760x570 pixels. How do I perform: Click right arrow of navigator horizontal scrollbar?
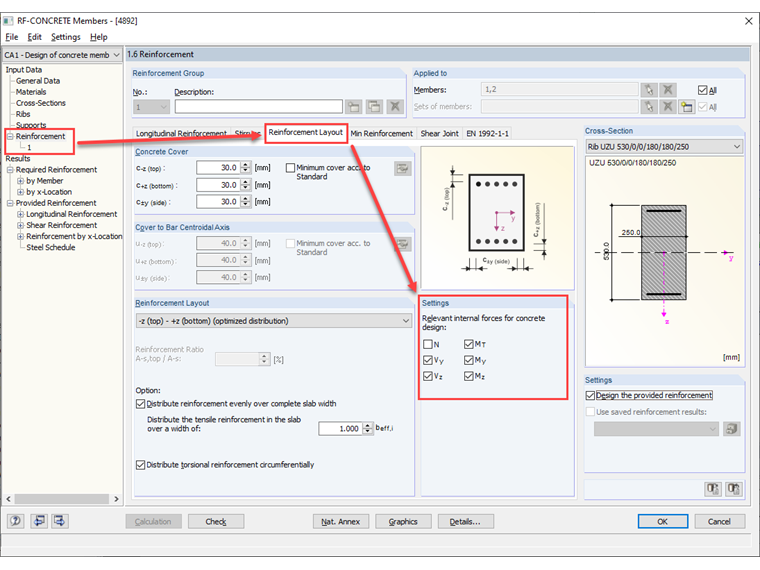(x=116, y=499)
